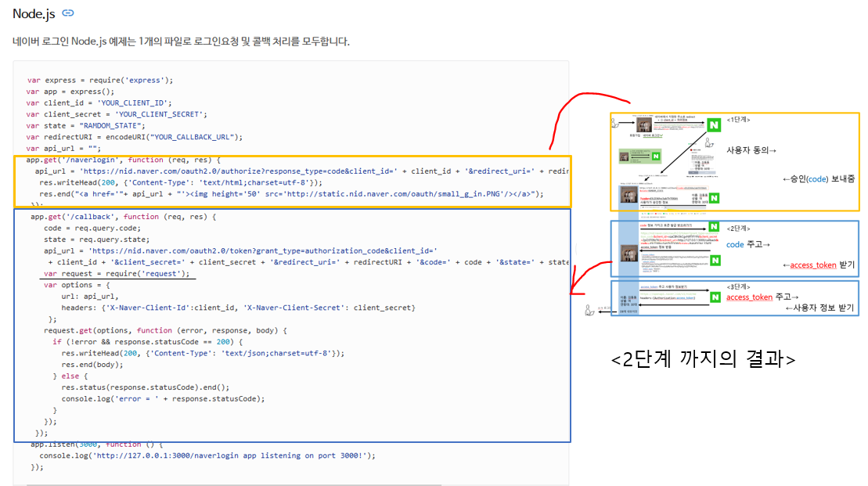Click the line 'var state = "RAMDOM_STATE";'
This screenshot has height=486, width=868.
86,126
